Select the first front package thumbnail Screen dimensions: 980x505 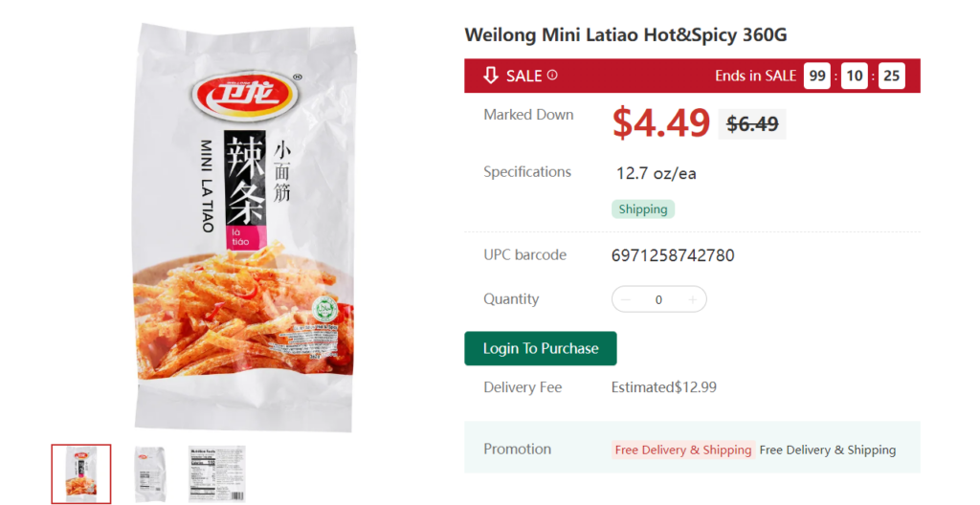pyautogui.click(x=81, y=473)
